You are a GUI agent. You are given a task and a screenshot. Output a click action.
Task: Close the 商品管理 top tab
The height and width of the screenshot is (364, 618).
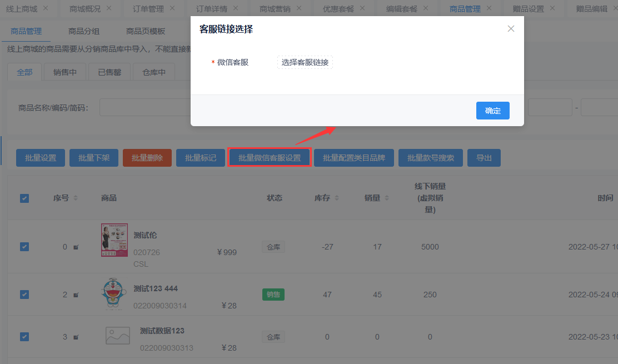[x=489, y=8]
